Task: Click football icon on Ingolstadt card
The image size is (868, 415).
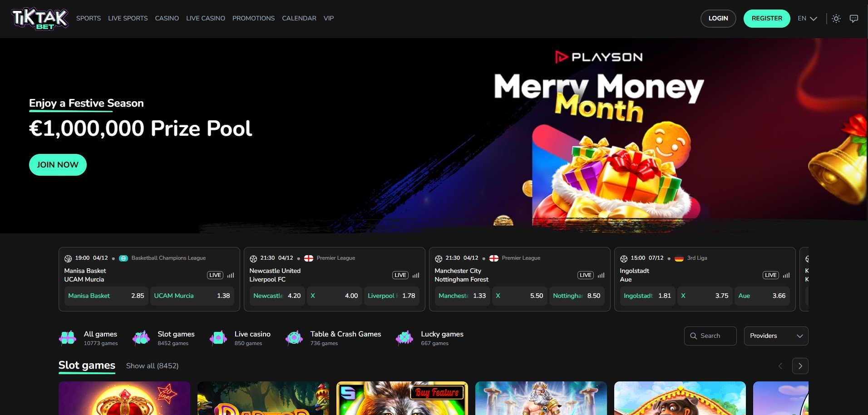Action: pyautogui.click(x=624, y=258)
